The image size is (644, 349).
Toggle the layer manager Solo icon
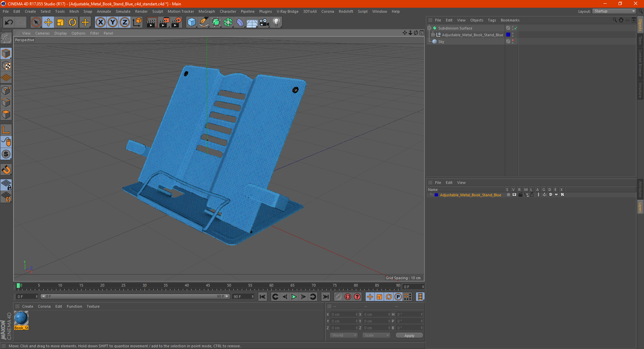[508, 195]
